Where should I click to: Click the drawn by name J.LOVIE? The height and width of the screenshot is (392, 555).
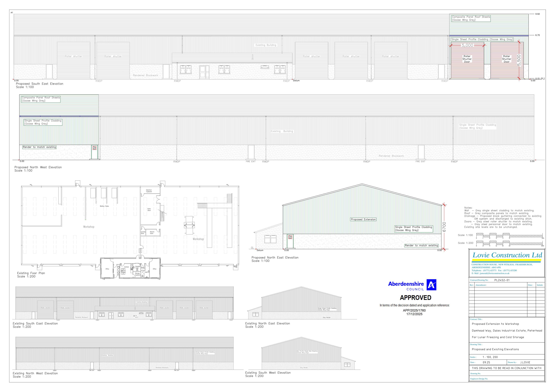pyautogui.click(x=525, y=362)
